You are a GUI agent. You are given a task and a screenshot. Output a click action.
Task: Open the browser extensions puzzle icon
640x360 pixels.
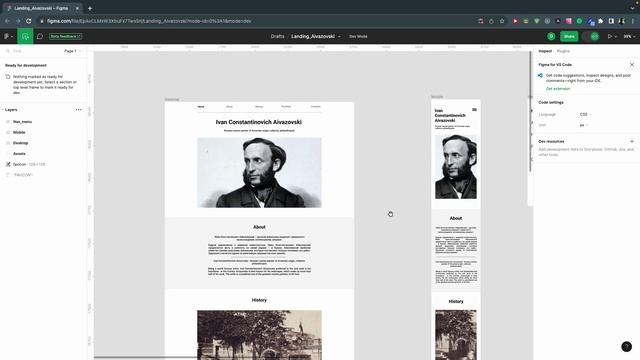click(x=600, y=21)
